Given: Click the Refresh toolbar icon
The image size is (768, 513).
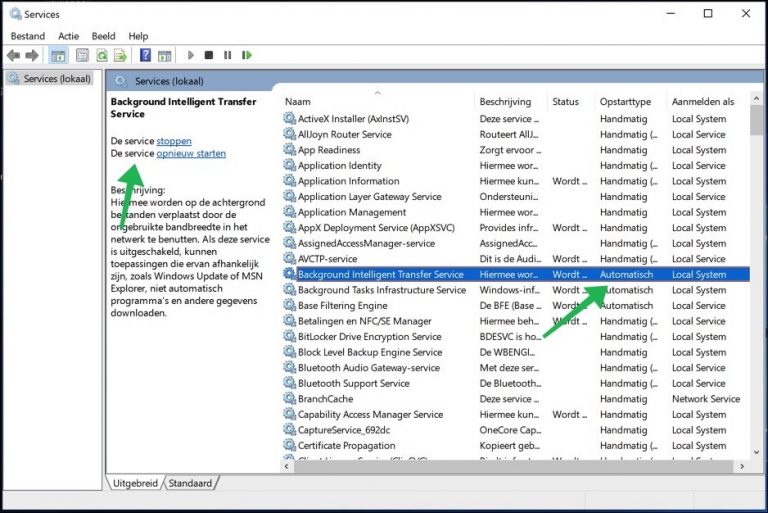Looking at the screenshot, I should [101, 56].
